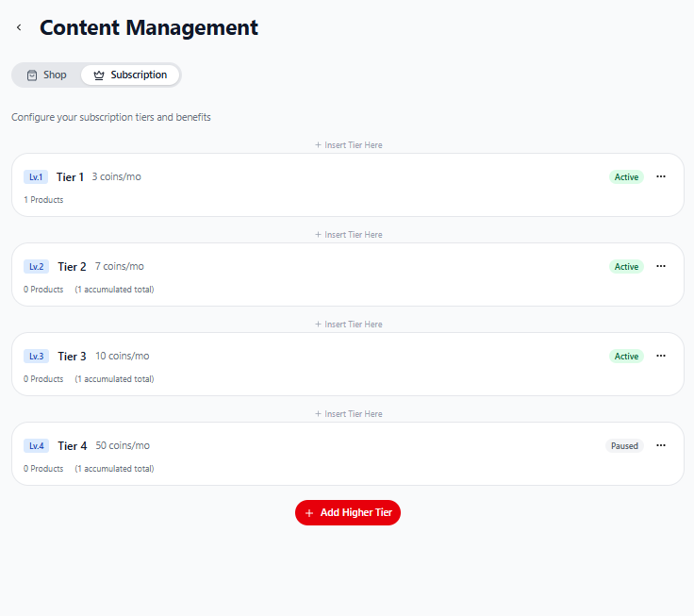This screenshot has width=694, height=616.
Task: Click the Lv.1 level badge
Action: pos(36,177)
